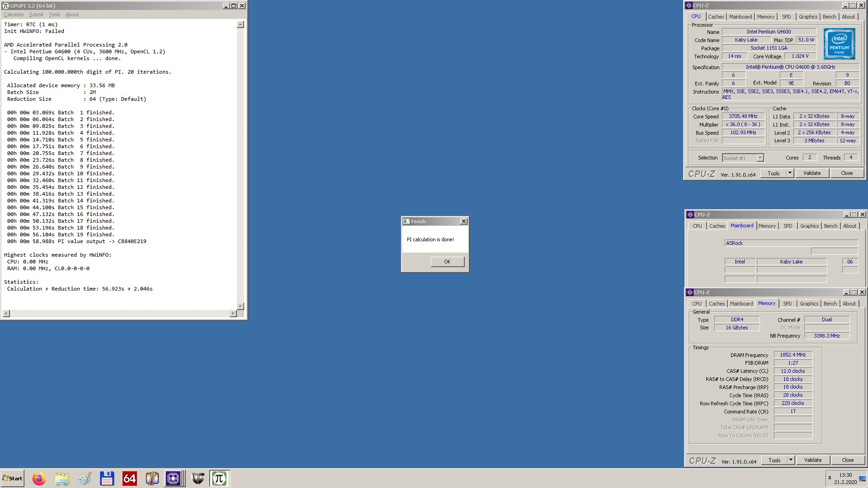Click ASRock manufacturer field

pyautogui.click(x=791, y=243)
